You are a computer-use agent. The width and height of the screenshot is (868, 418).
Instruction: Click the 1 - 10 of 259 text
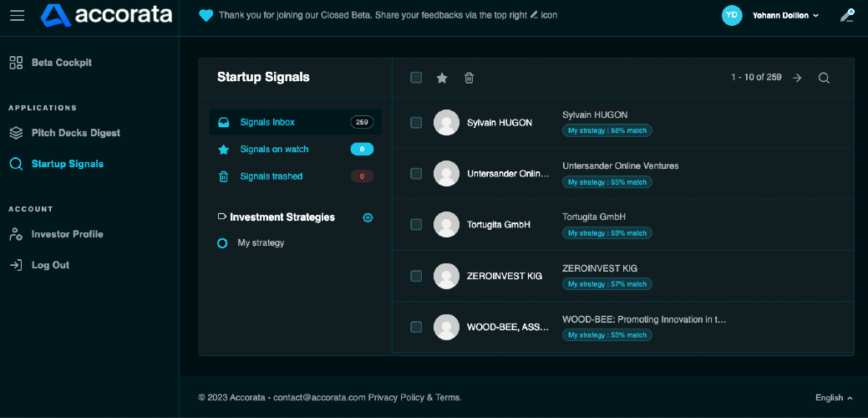point(756,78)
